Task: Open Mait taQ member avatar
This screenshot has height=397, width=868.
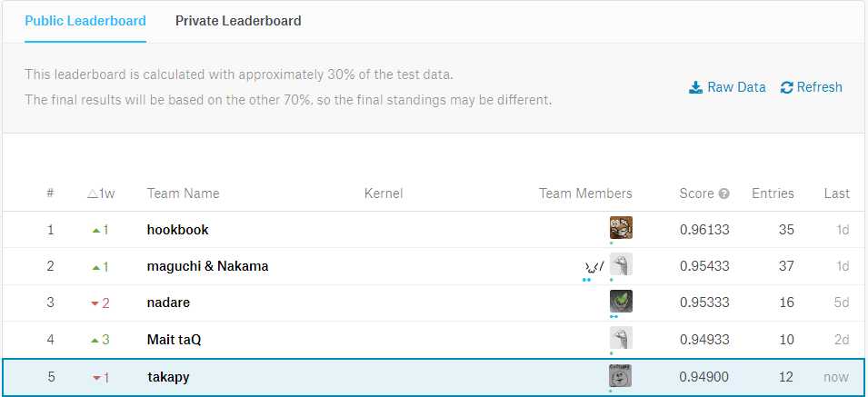Action: [x=621, y=339]
